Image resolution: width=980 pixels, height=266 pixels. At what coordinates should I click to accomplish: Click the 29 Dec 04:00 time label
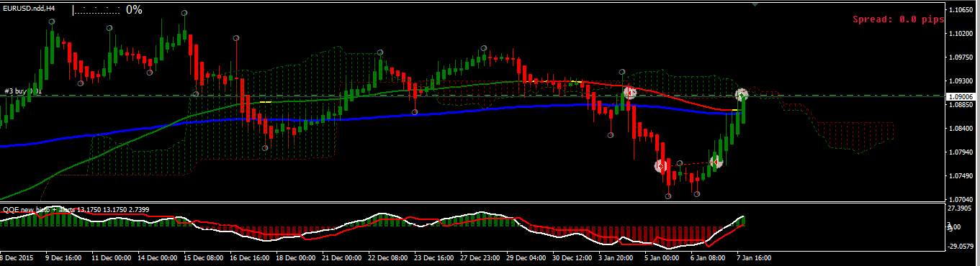point(527,257)
